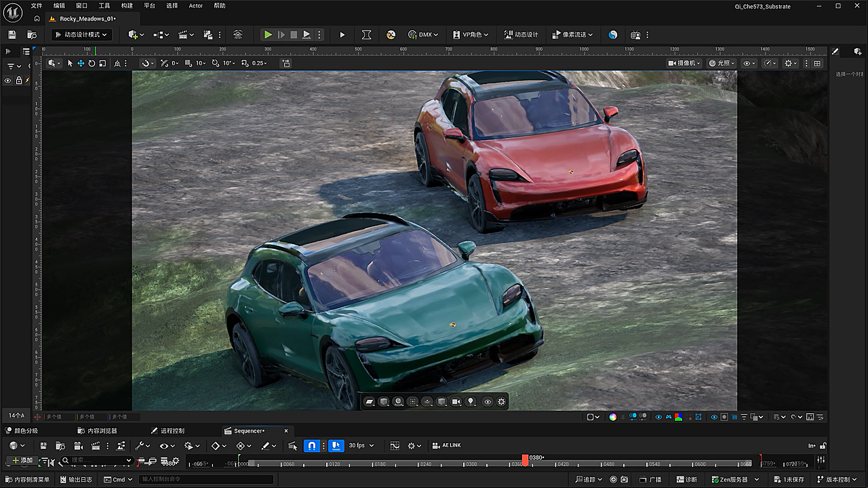
Task: Click the eject button in the play controls
Action: tap(307, 35)
